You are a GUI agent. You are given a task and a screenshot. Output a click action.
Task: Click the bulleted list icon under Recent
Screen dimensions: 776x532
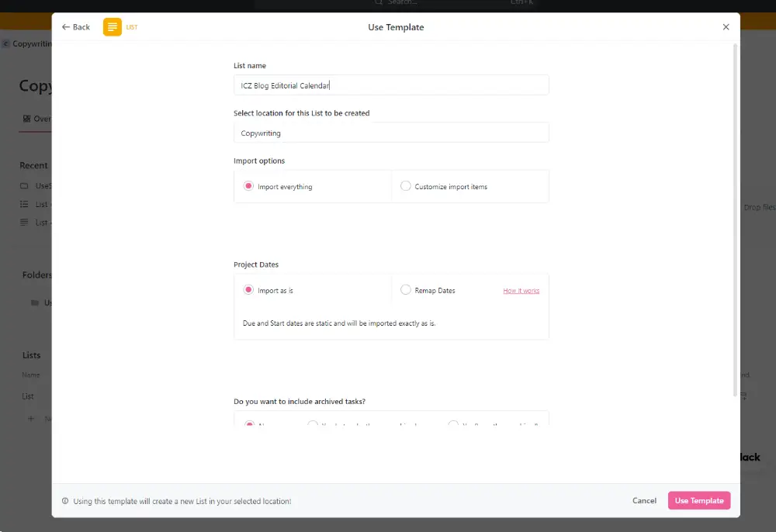(x=24, y=205)
